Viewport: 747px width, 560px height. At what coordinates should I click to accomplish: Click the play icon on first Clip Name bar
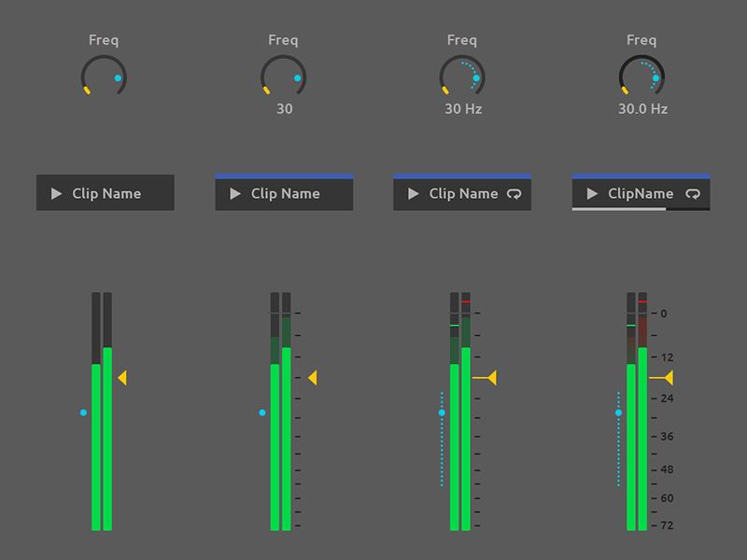[58, 193]
